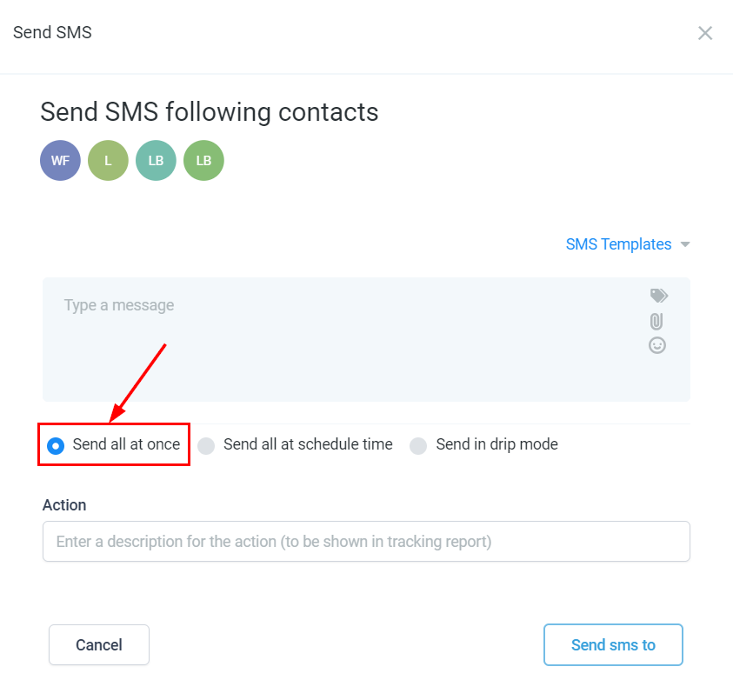Screen dimensions: 733x700
Task: Click the paperclip attachment icon
Action: 657,321
